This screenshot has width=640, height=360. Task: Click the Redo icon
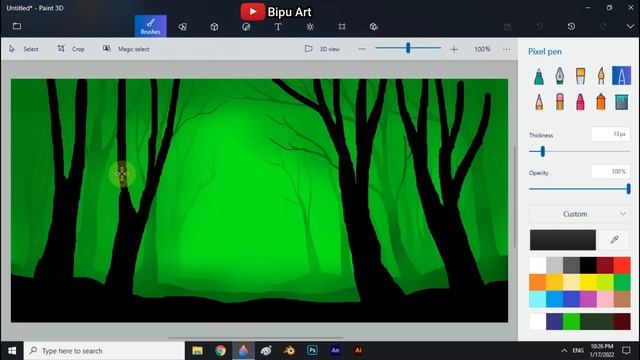click(603, 27)
